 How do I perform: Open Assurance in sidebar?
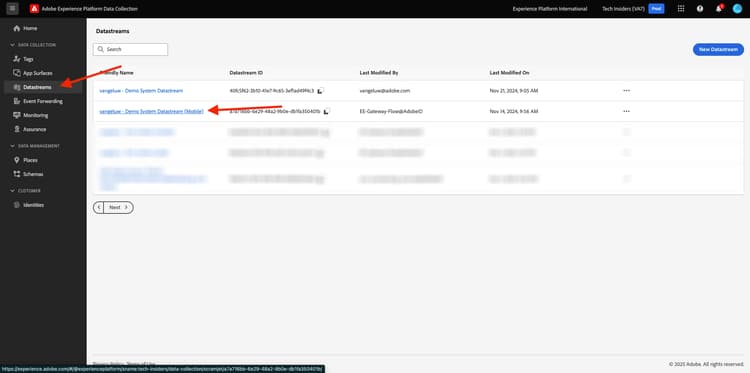pyautogui.click(x=34, y=129)
